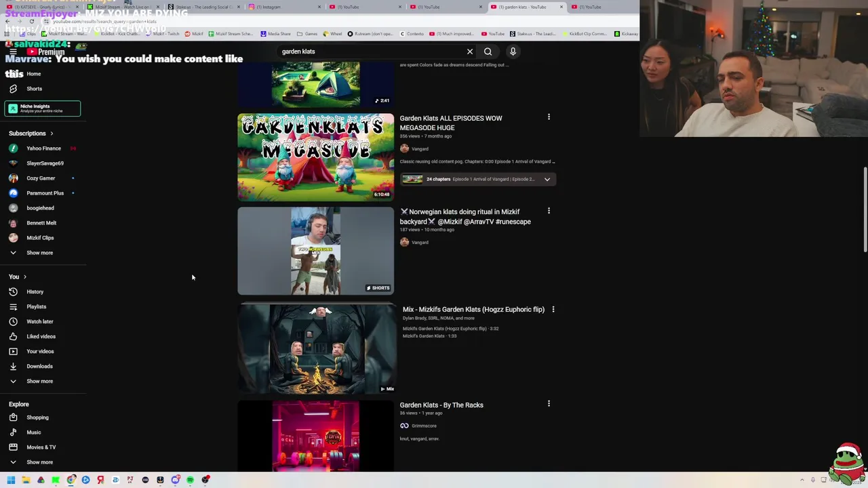The image size is (868, 488).
Task: Open Vangard channel under Norwegian klats short
Action: (420, 242)
